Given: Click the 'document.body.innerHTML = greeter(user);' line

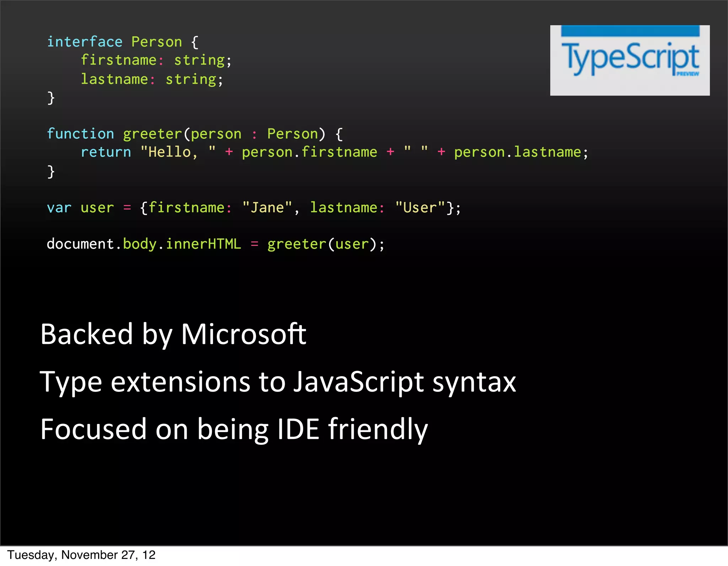Looking at the screenshot, I should [x=215, y=244].
